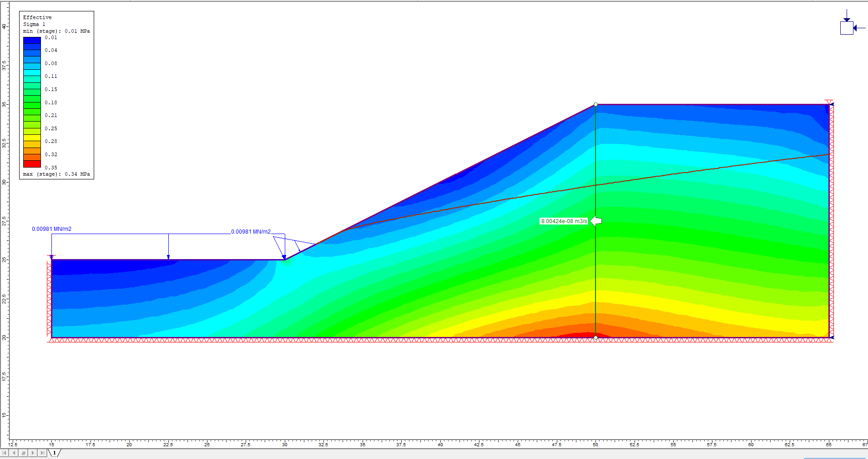Click bottom node of green discharge section
This screenshot has width=868, height=459.
point(595,337)
